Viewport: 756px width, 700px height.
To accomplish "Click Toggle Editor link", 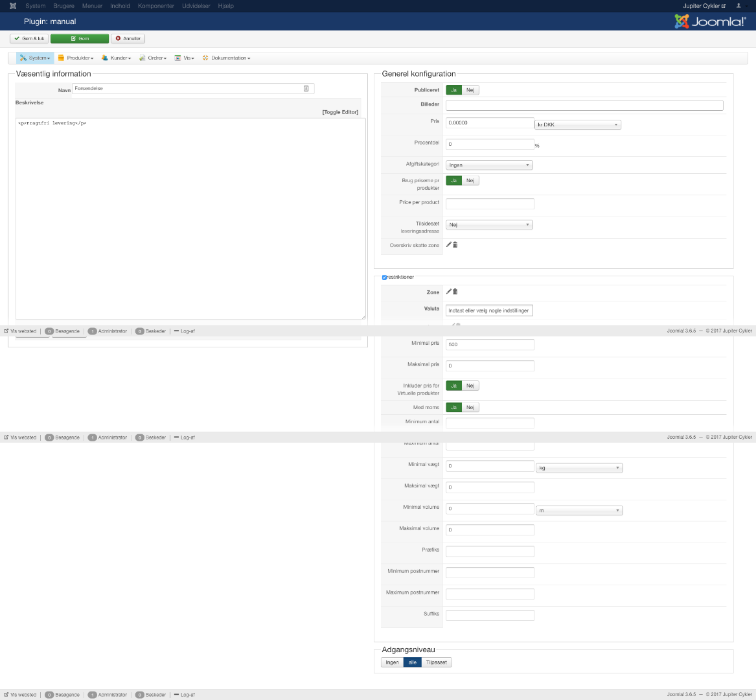I will [x=340, y=112].
